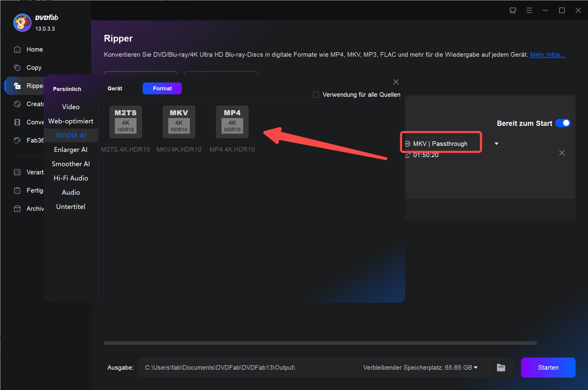Click the MP4.4K.HDR10 label
The height and width of the screenshot is (390, 588).
click(x=232, y=150)
